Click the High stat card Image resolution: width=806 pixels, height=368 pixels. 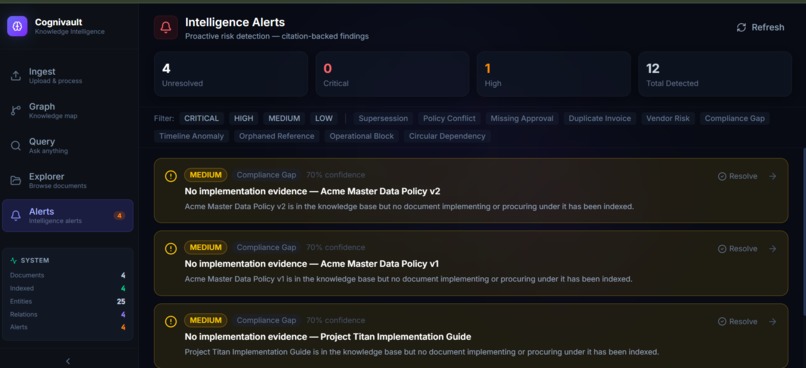554,74
